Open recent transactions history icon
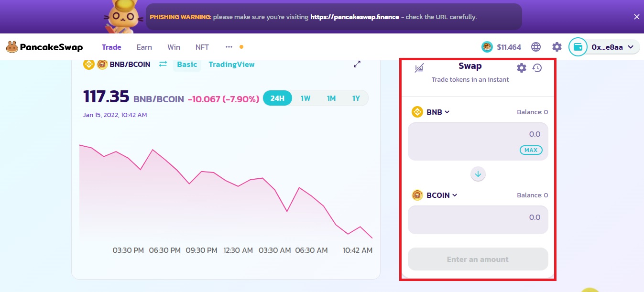This screenshot has height=292, width=644. pyautogui.click(x=537, y=68)
